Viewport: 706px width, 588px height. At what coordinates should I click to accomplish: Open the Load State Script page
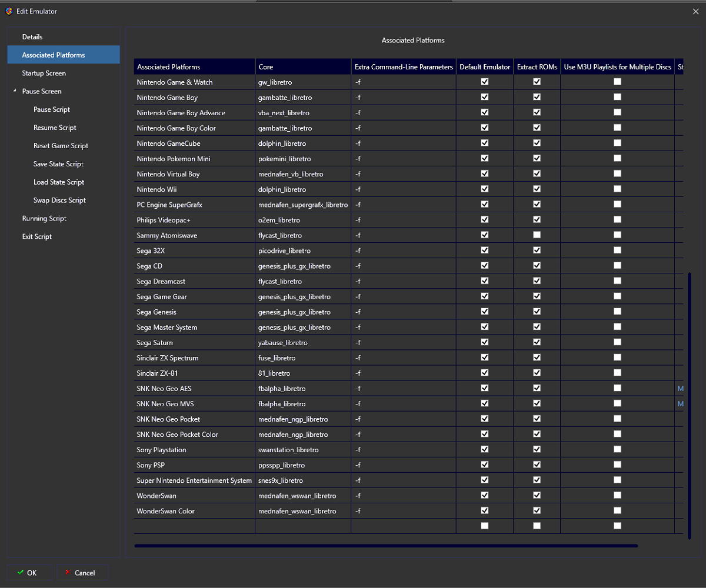[x=59, y=182]
